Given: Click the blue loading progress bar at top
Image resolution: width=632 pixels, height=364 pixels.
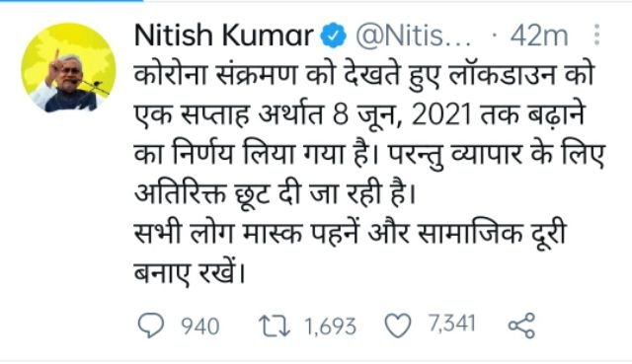Looking at the screenshot, I should (72, 1).
